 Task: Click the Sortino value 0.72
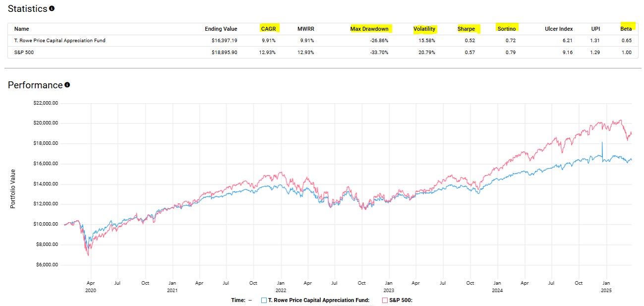click(511, 40)
